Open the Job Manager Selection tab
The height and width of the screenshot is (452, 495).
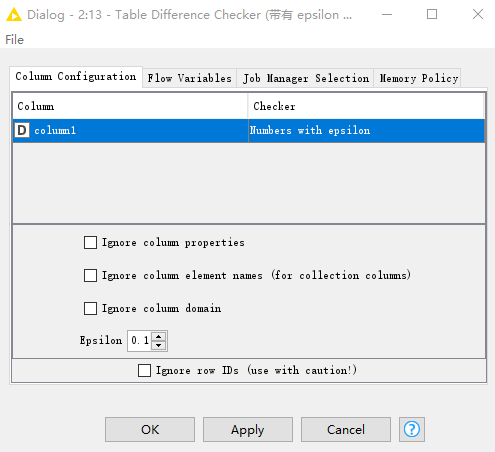point(305,78)
